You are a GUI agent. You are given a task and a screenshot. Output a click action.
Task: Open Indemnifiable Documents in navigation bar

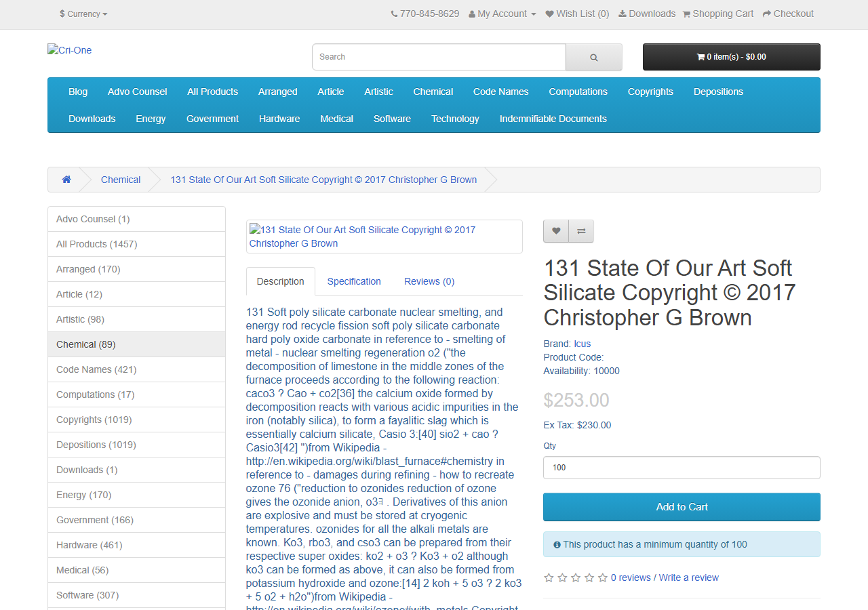553,119
